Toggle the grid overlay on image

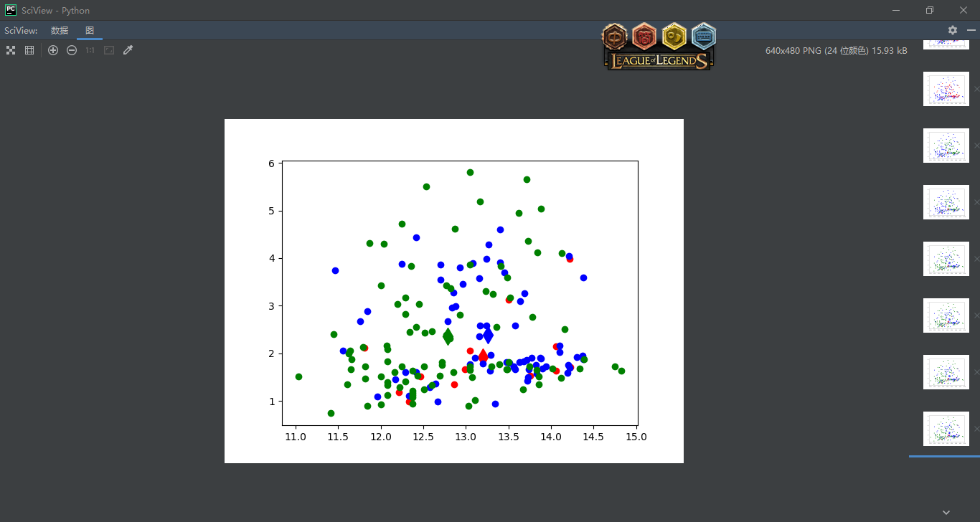coord(29,50)
